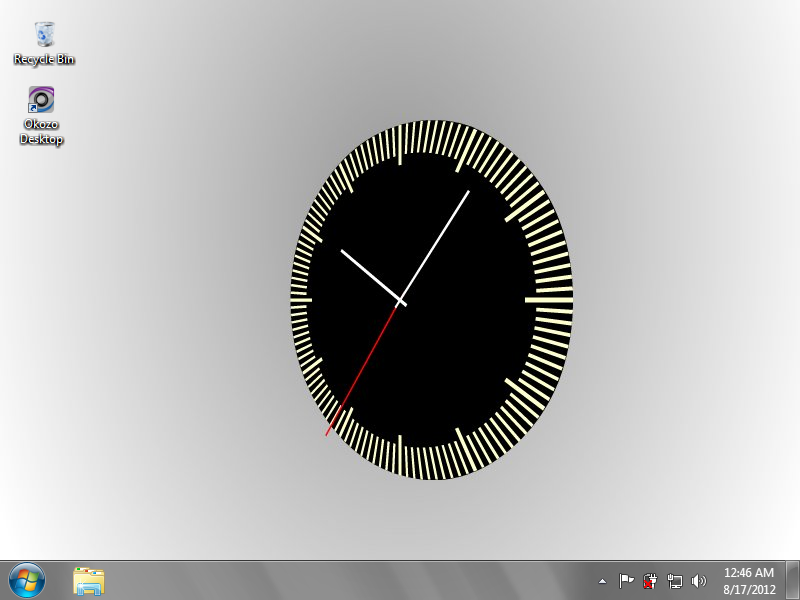Screen dimensions: 800x600
Task: Open the Windows Start menu orb
Action: tap(27, 580)
